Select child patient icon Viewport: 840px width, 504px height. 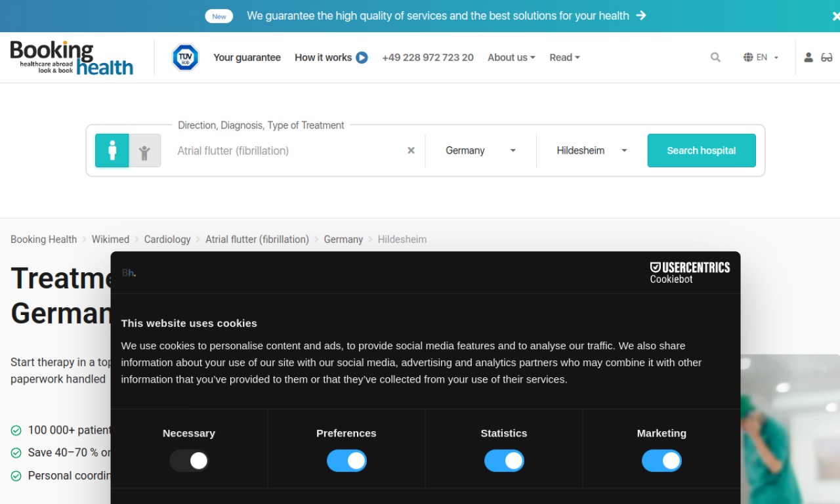coord(145,150)
